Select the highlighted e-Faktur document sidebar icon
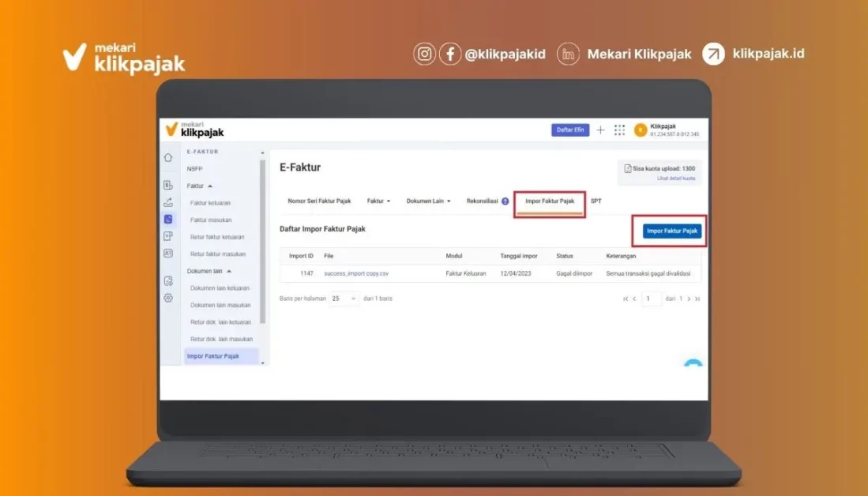 (168, 220)
